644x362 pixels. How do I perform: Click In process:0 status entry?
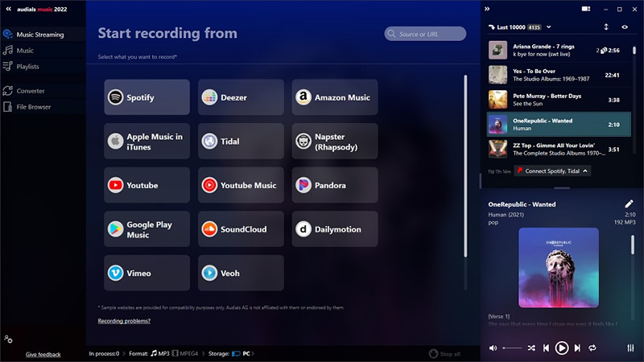tap(104, 353)
